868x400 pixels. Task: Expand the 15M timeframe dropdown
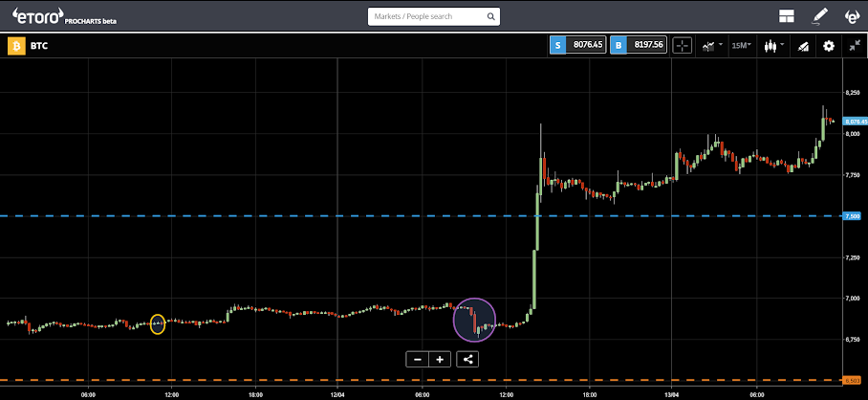[741, 45]
